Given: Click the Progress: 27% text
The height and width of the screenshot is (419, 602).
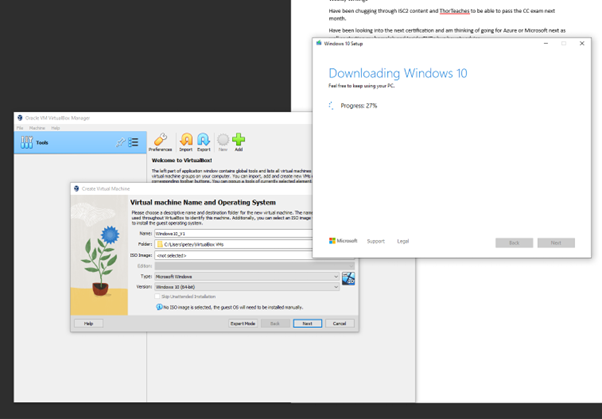Looking at the screenshot, I should (x=359, y=106).
